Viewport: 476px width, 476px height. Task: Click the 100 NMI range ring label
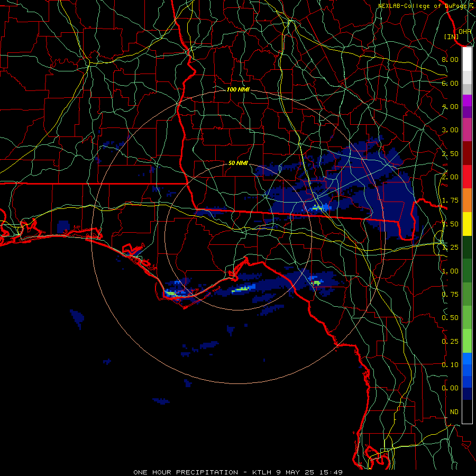coord(238,89)
